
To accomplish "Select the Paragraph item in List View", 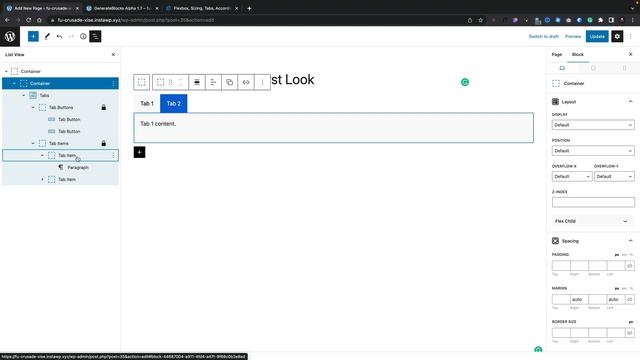I will (x=78, y=167).
